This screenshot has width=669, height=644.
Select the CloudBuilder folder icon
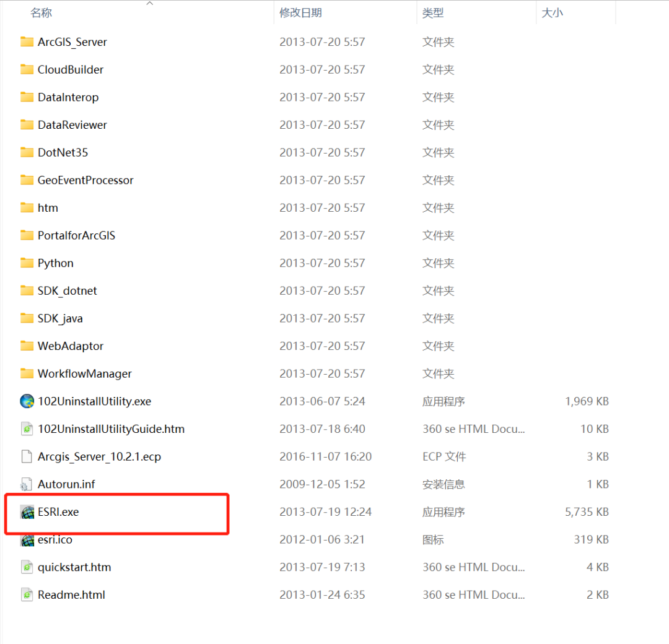27,69
